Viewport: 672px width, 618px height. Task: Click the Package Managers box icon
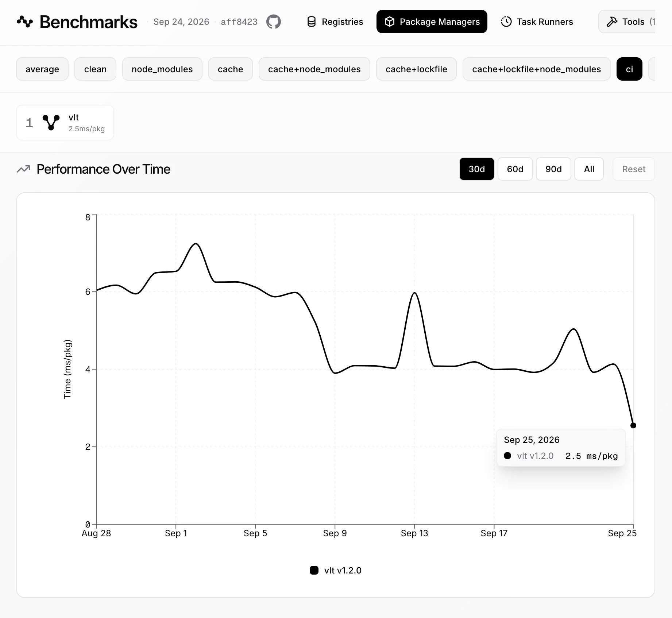click(x=390, y=22)
